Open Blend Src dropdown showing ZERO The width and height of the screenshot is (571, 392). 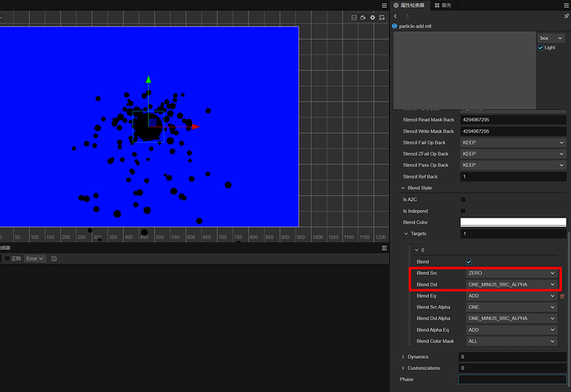tap(511, 273)
